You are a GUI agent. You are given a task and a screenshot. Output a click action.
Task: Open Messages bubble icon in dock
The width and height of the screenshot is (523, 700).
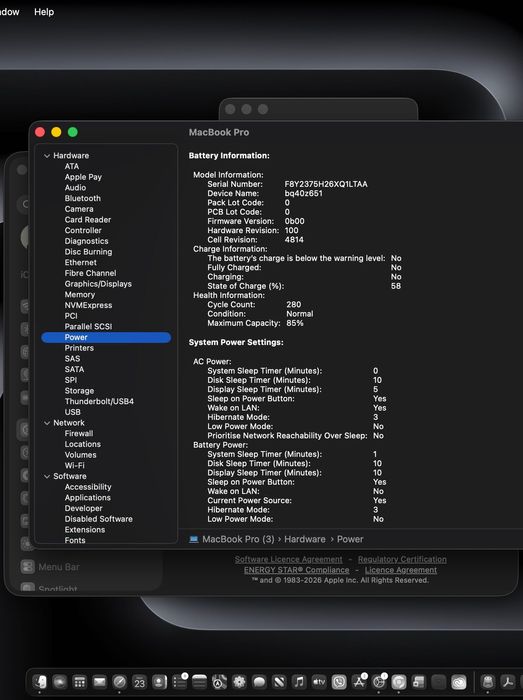click(259, 682)
